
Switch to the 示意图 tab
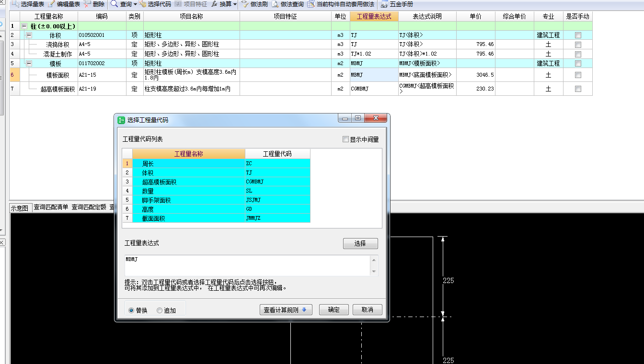(20, 208)
